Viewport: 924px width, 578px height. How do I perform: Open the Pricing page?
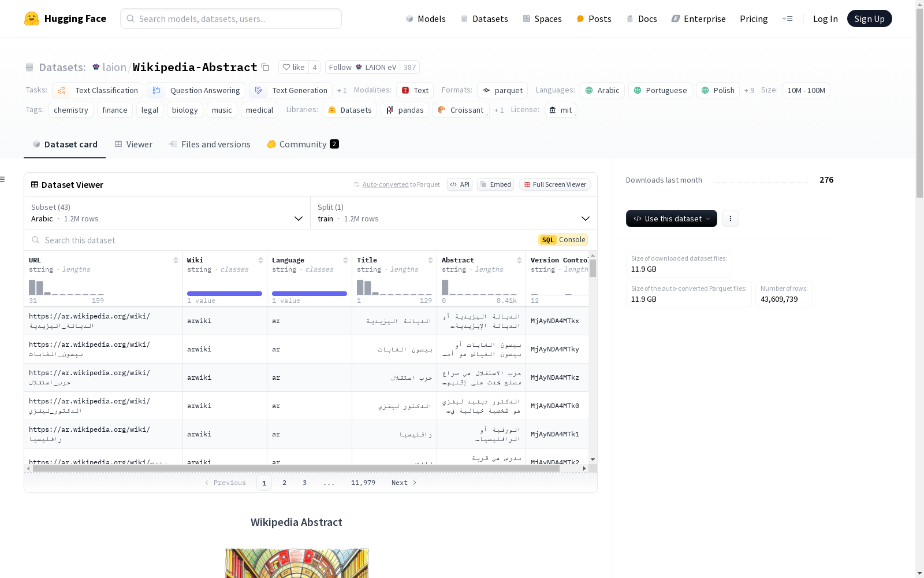[754, 18]
